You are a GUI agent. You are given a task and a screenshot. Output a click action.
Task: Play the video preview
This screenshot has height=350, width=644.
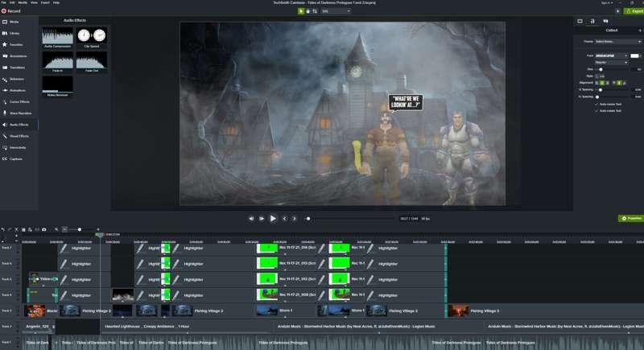pos(273,219)
